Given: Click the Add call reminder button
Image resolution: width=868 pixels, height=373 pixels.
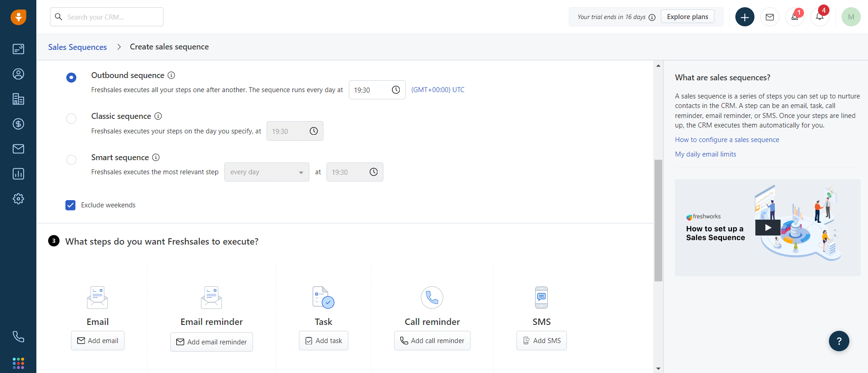Looking at the screenshot, I should 432,341.
